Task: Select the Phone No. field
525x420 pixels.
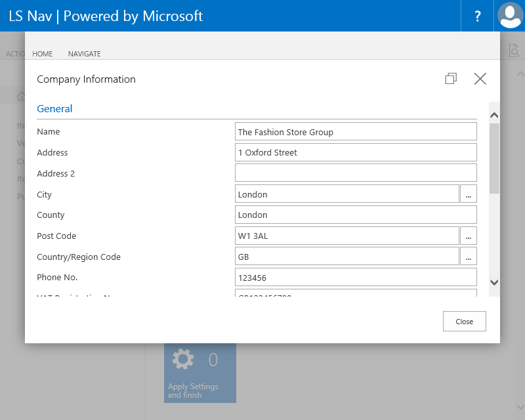Action: (356, 278)
